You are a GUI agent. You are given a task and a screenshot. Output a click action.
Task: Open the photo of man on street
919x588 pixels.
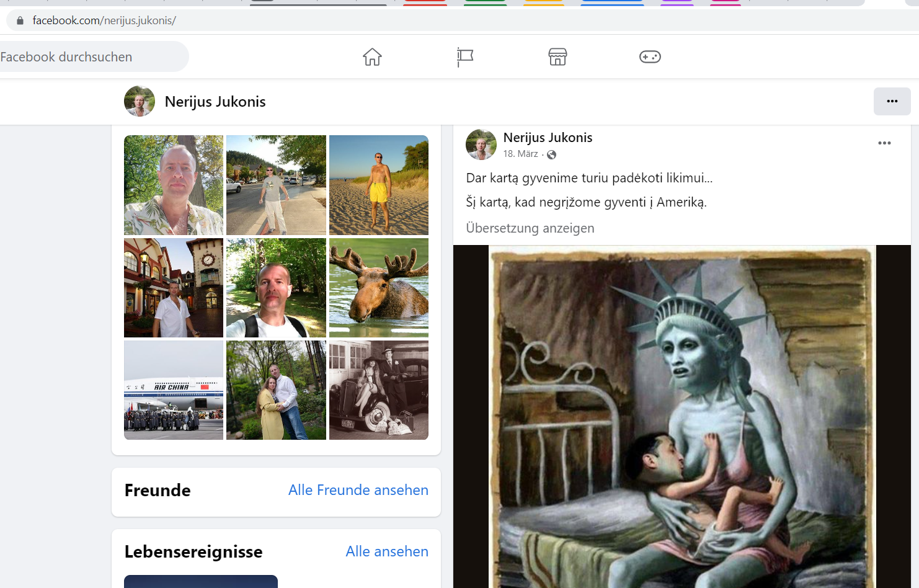tap(276, 185)
